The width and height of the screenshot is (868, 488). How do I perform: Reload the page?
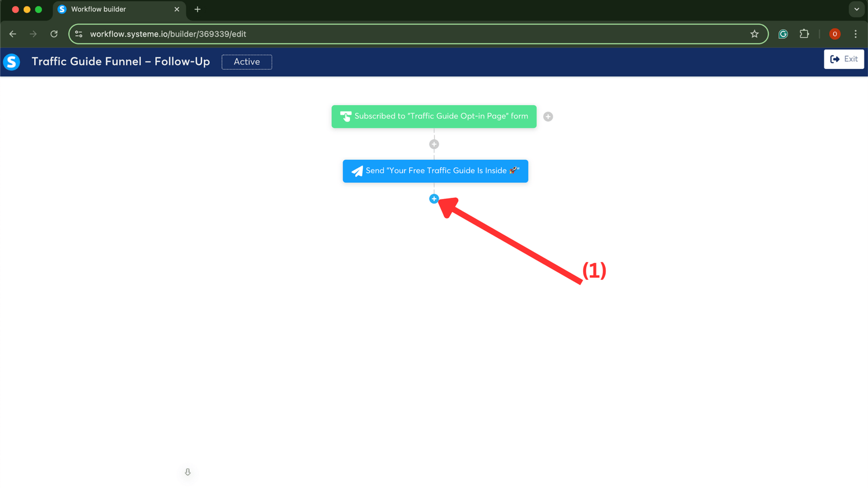54,34
